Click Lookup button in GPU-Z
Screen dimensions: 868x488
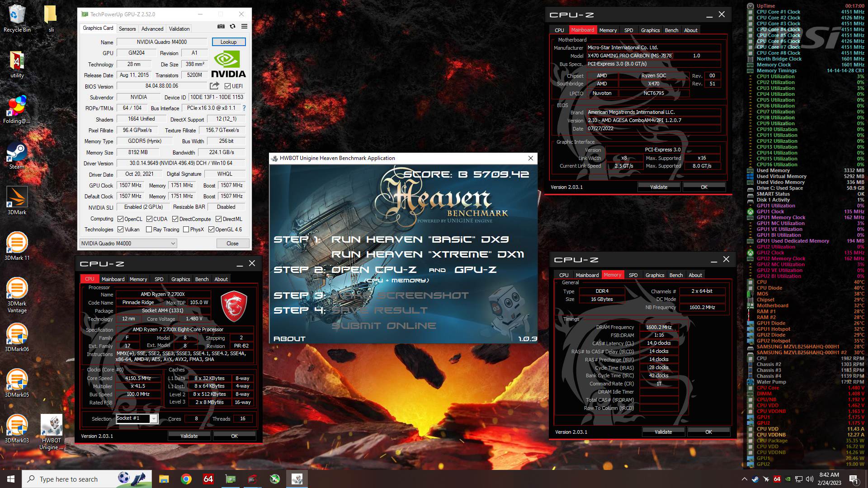(229, 42)
